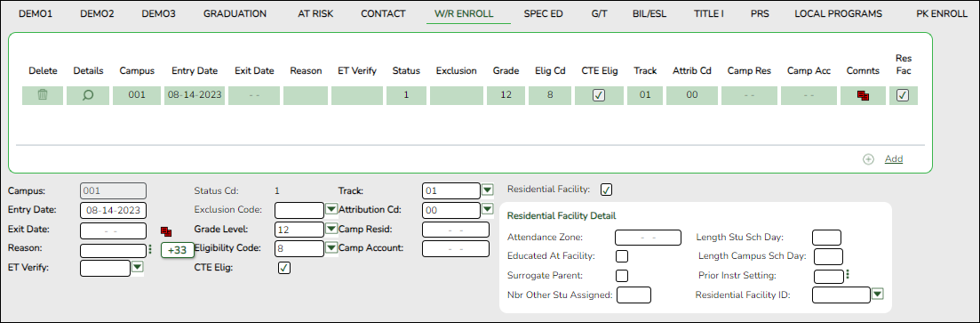This screenshot has height=323, width=980.
Task: Click the Attrib Cd cell showing 00
Action: 692,95
